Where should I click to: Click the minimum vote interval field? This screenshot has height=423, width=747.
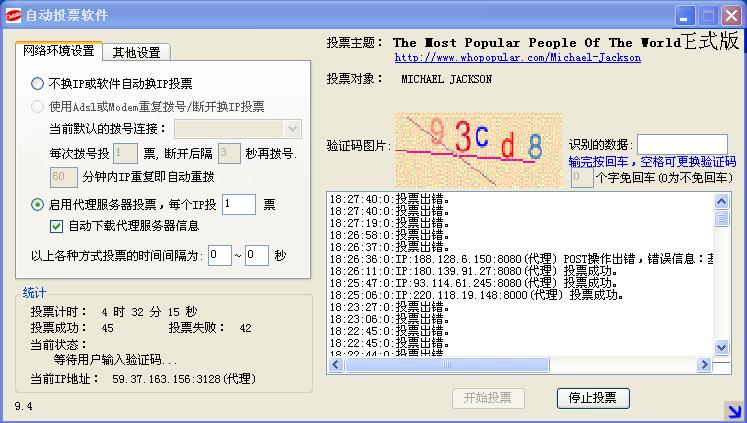[x=220, y=255]
